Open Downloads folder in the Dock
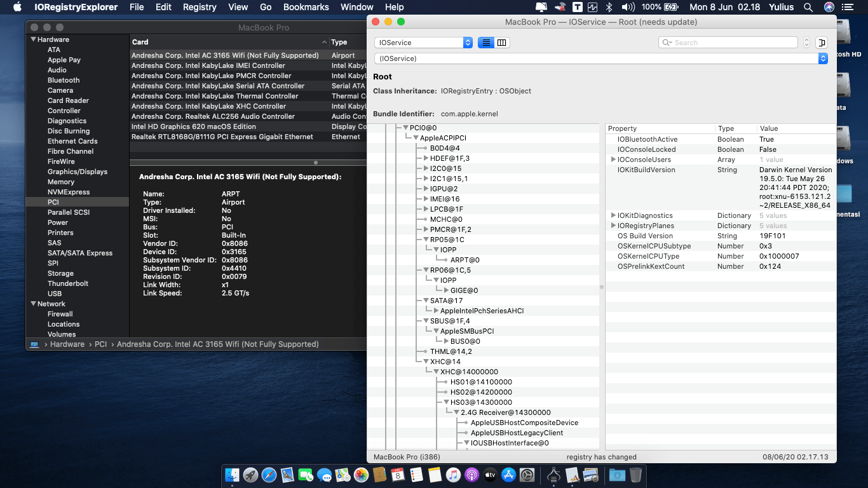The height and width of the screenshot is (488, 868). point(616,475)
